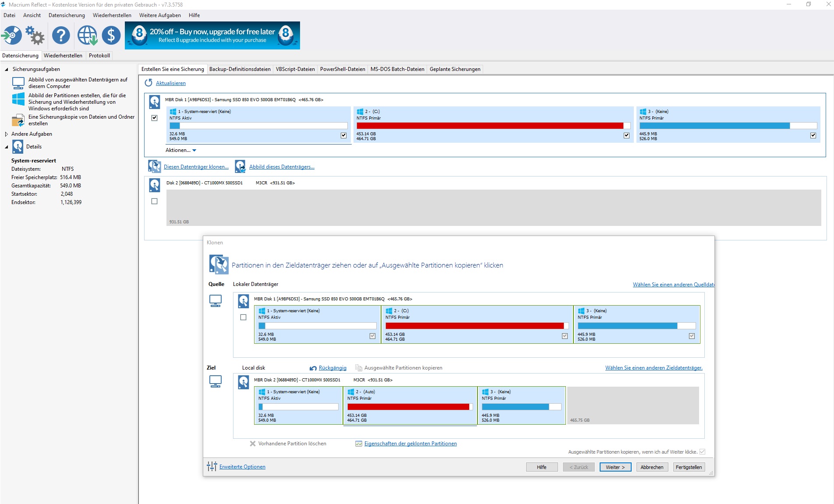Screen dimensions: 834x504
Task: Click Abbild dieses Datenträgers link
Action: coord(282,167)
